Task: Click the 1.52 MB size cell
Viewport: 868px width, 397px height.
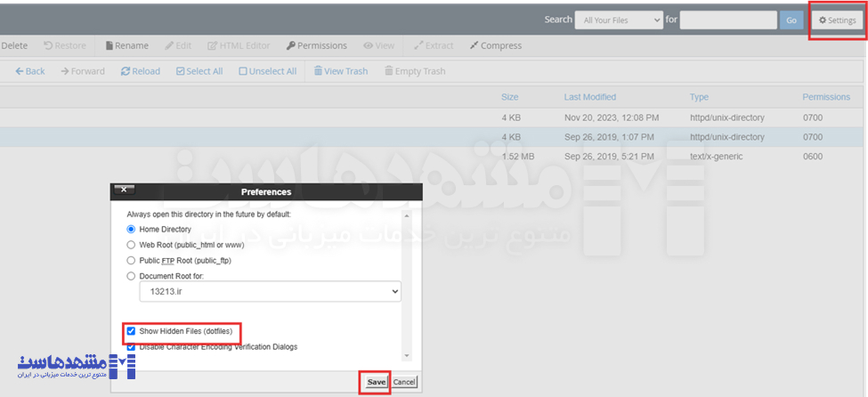Action: coord(517,157)
